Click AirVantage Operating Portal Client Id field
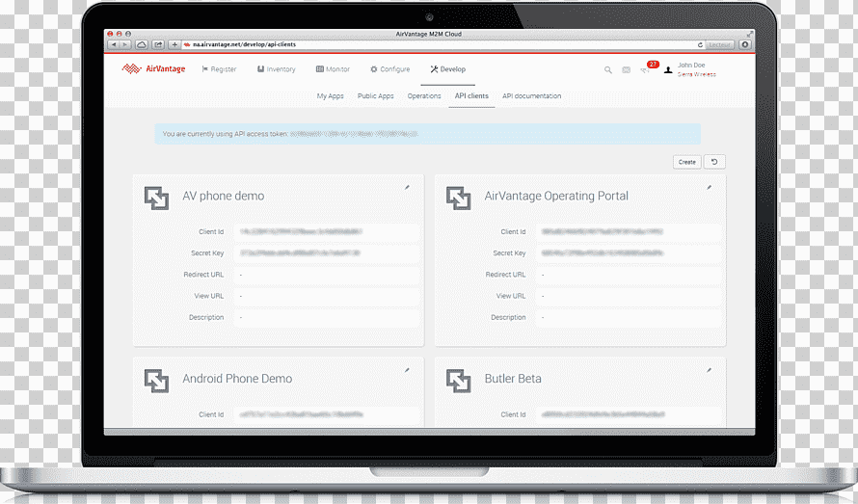Screen dimensions: 858x504 coord(629,231)
